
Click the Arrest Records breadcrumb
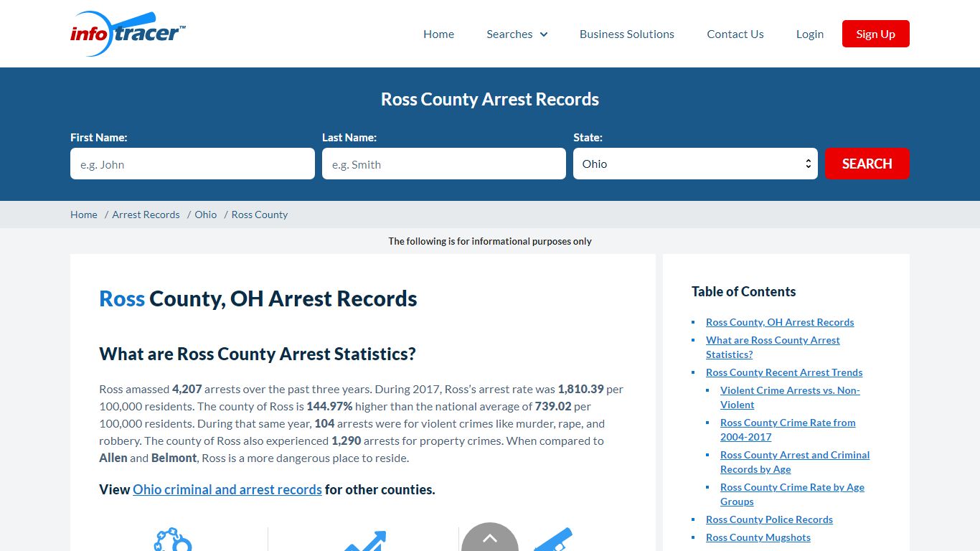(x=146, y=215)
